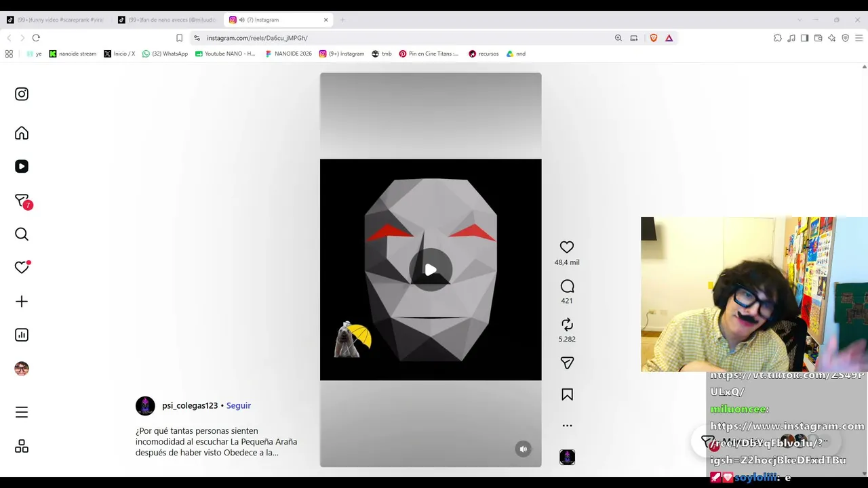Reload the page in browser toolbar
The image size is (868, 488).
click(x=36, y=38)
